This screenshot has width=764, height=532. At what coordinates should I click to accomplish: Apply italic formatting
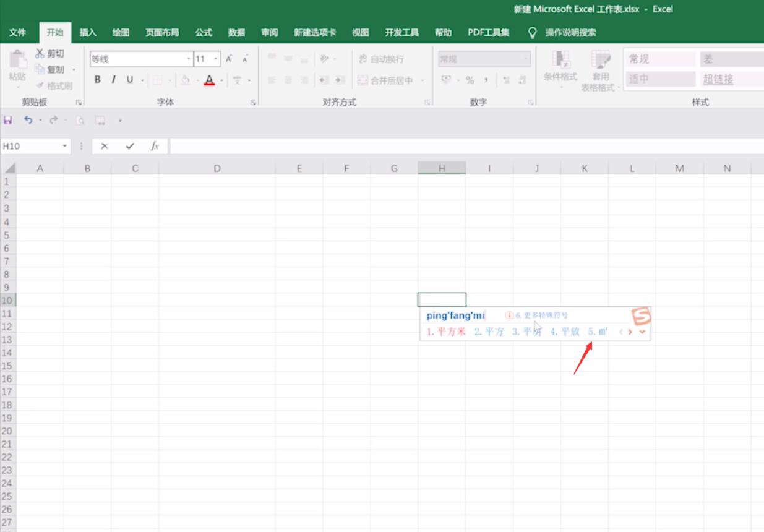113,79
